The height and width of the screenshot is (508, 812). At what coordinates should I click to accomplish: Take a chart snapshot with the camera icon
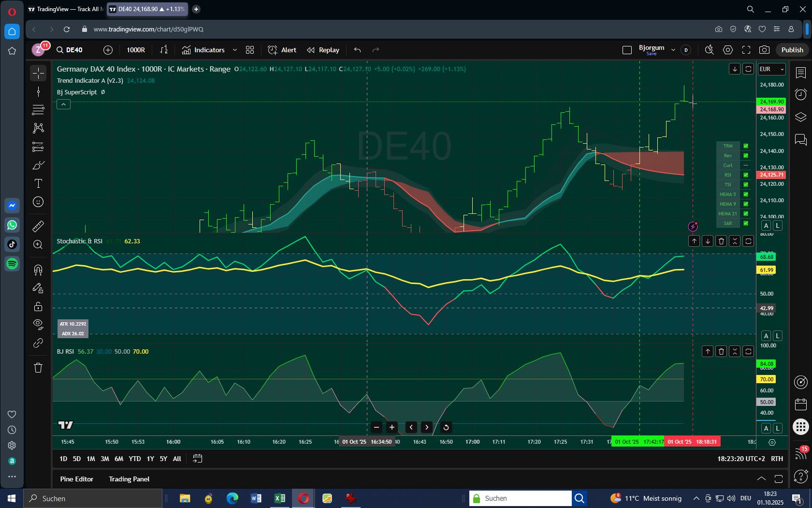click(x=764, y=50)
